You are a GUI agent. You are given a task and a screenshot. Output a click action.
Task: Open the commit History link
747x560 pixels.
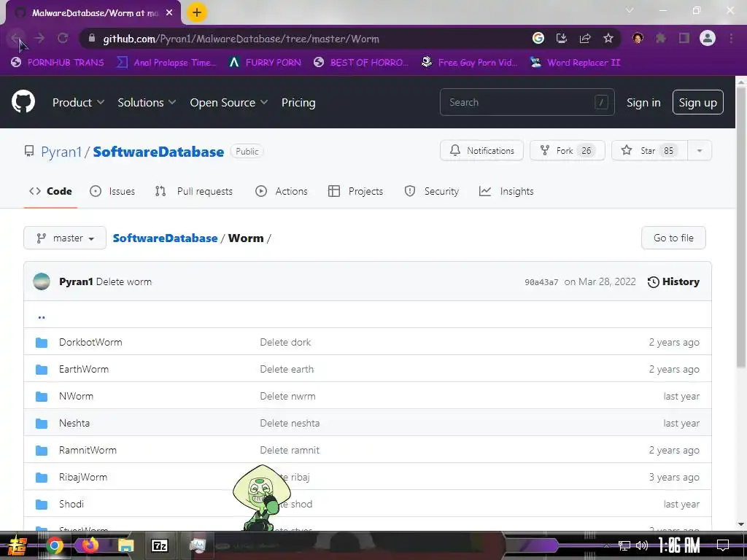coord(673,281)
